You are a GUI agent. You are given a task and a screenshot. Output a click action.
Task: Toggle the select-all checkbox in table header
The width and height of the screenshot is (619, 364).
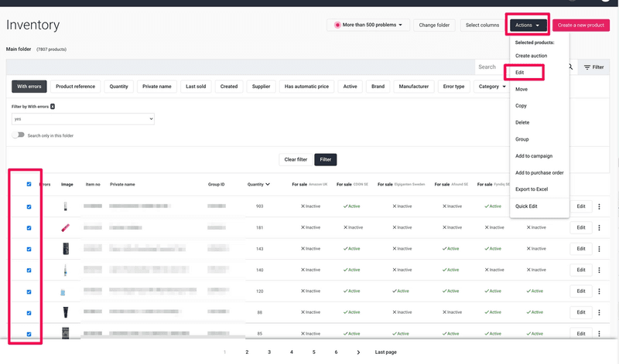point(29,184)
